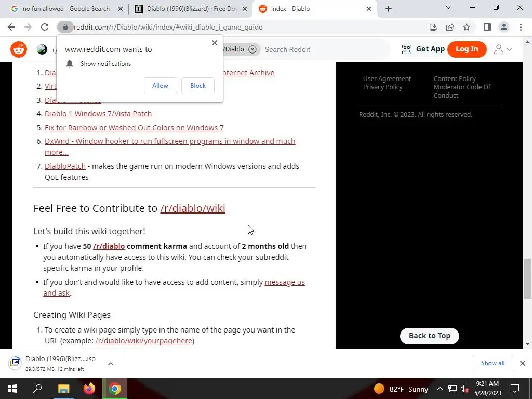Close the index - Diablo tab
532x399 pixels.
(369, 9)
